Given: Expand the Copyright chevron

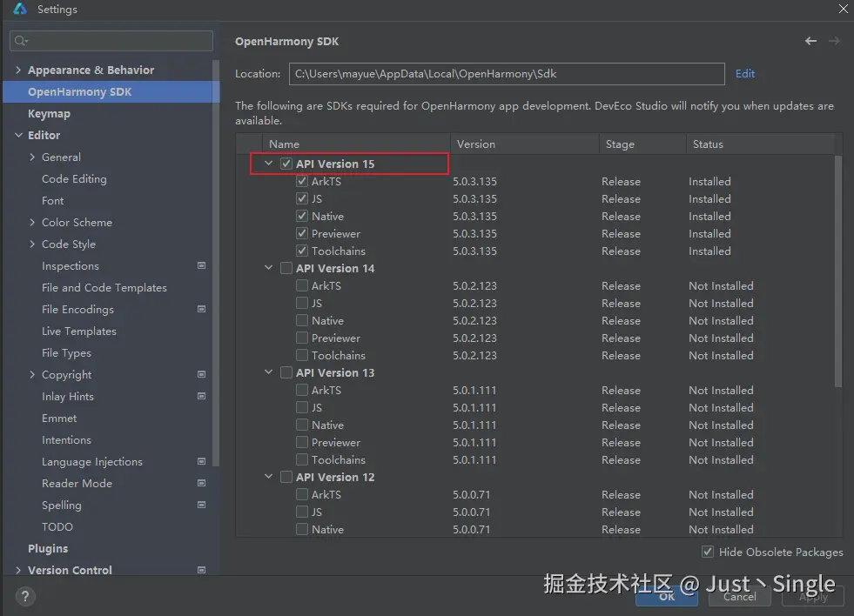Looking at the screenshot, I should point(32,374).
